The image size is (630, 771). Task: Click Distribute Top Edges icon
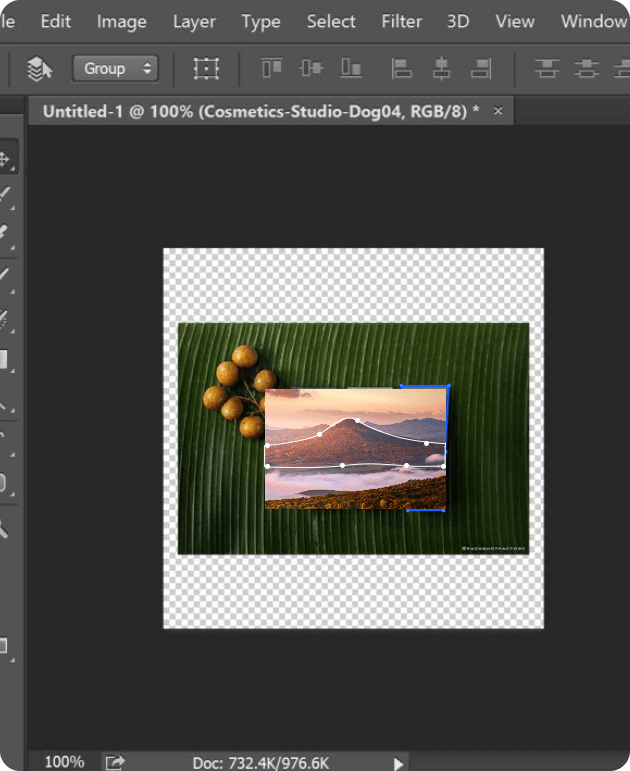[x=546, y=69]
